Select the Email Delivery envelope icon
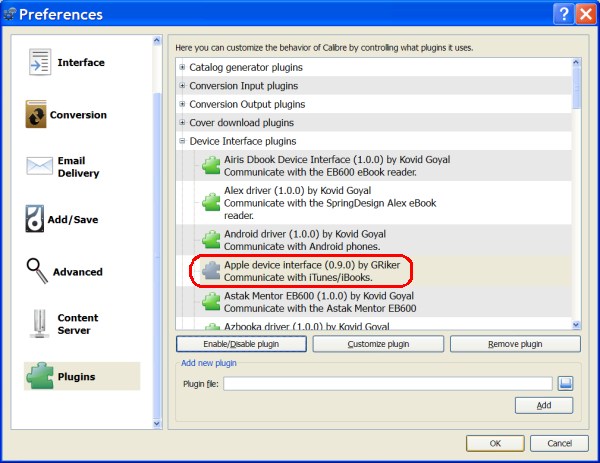 (x=39, y=166)
